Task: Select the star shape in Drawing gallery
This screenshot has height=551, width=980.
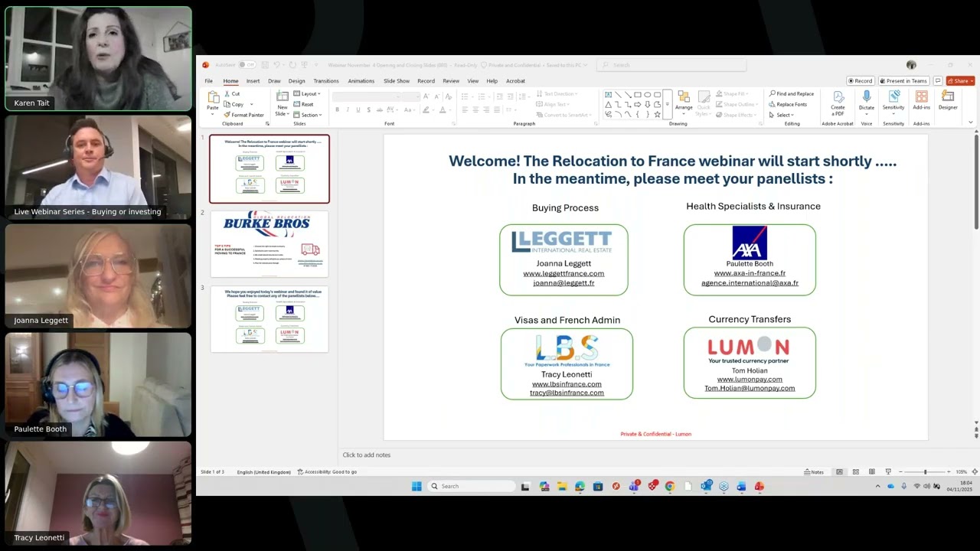Action: [657, 114]
